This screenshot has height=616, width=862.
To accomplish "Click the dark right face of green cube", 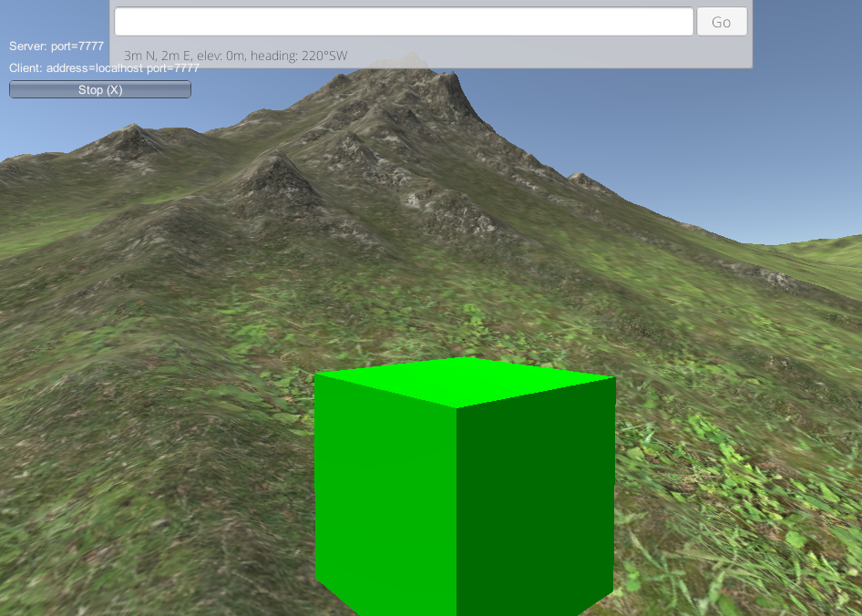I will [536, 501].
